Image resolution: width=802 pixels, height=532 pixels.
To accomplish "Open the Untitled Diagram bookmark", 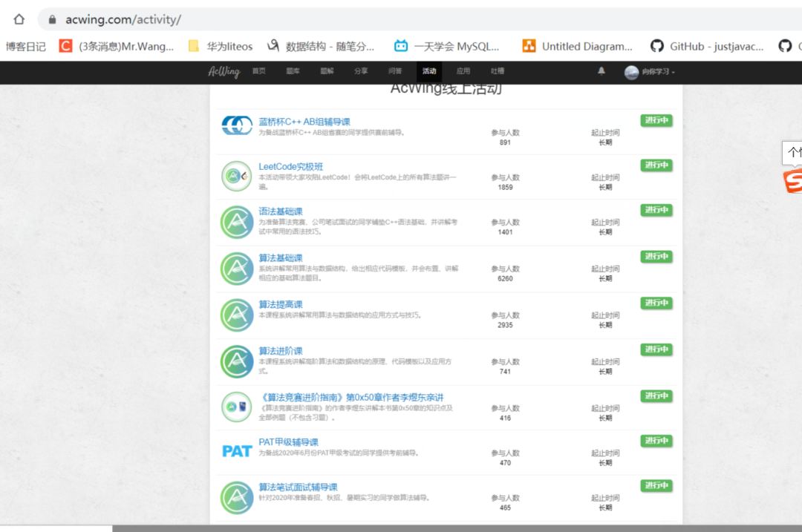I will pyautogui.click(x=578, y=47).
